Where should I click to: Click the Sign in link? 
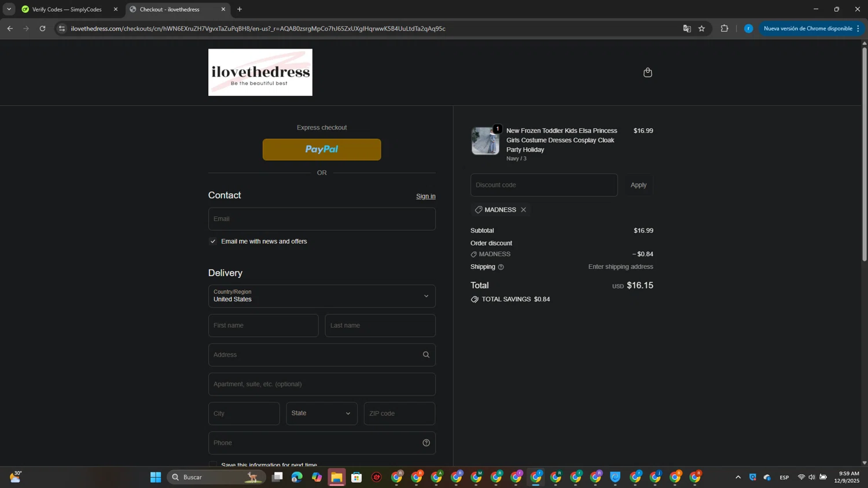(426, 197)
